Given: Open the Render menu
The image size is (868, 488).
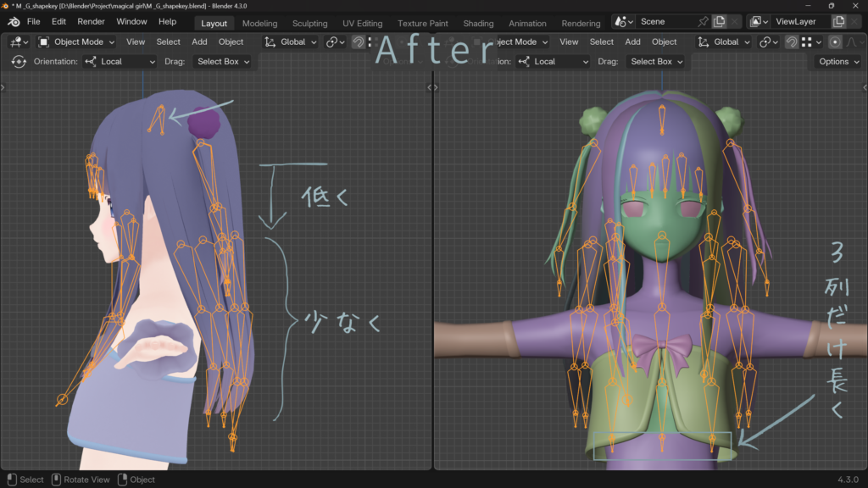Looking at the screenshot, I should tap(91, 21).
